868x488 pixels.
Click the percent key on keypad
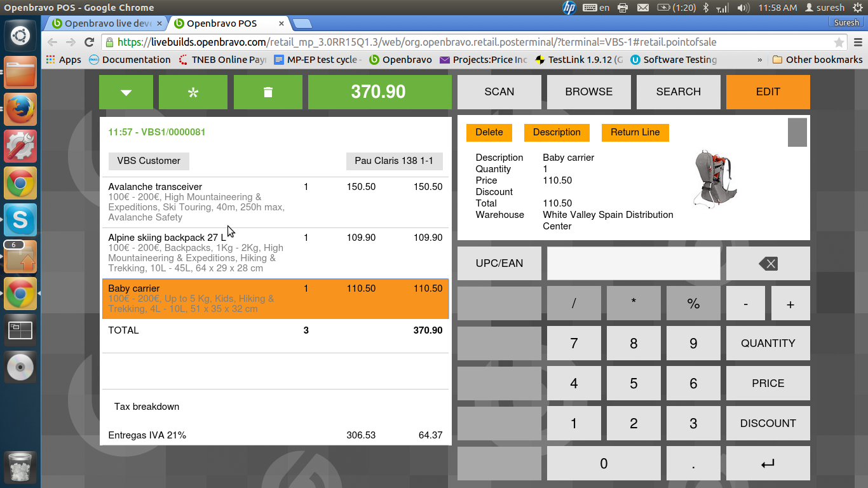pyautogui.click(x=693, y=303)
